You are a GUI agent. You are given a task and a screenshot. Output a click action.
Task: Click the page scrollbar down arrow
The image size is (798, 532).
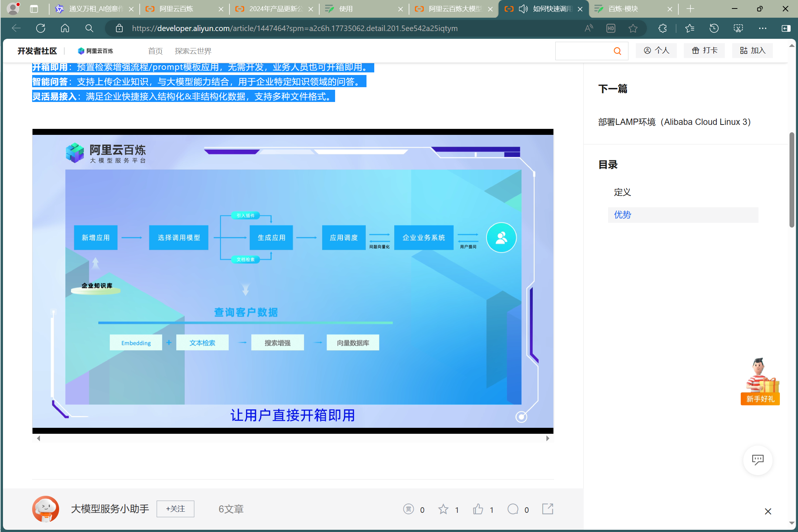(x=792, y=523)
